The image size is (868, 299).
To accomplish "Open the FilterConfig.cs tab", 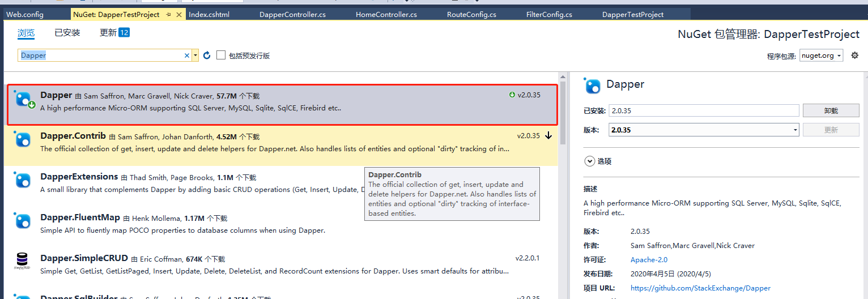I will pos(549,15).
